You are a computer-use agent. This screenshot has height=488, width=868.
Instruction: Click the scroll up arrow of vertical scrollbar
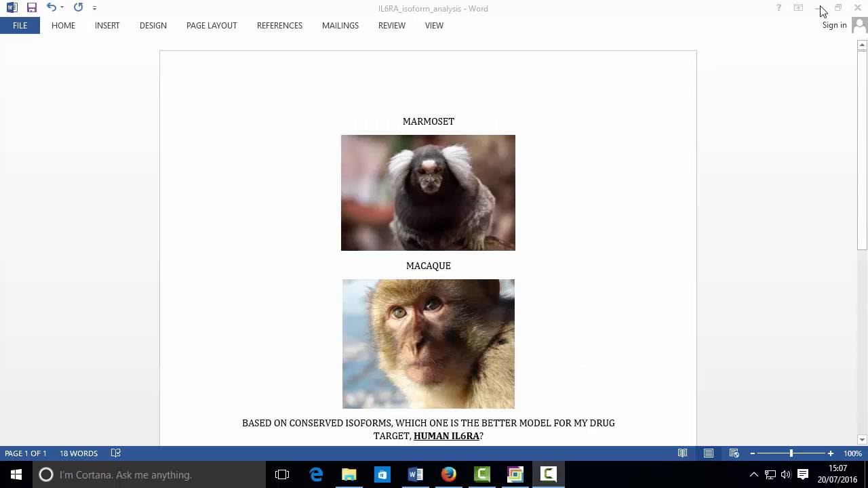[x=862, y=45]
